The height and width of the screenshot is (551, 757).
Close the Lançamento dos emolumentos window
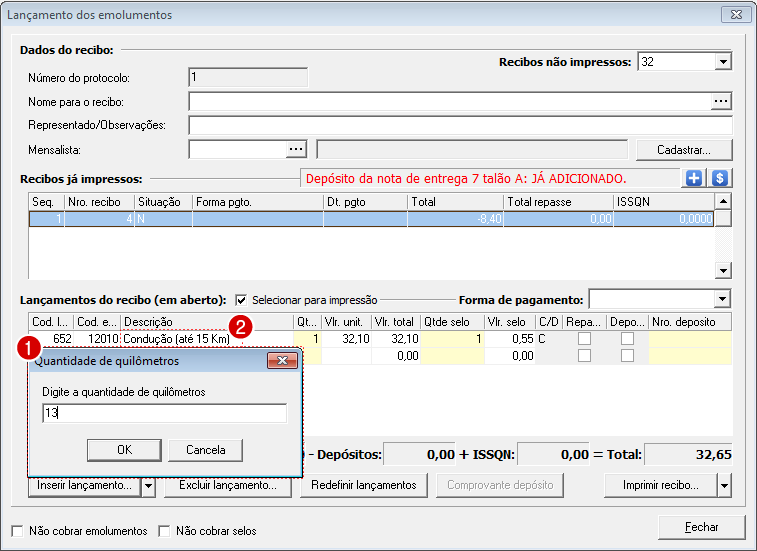[736, 14]
